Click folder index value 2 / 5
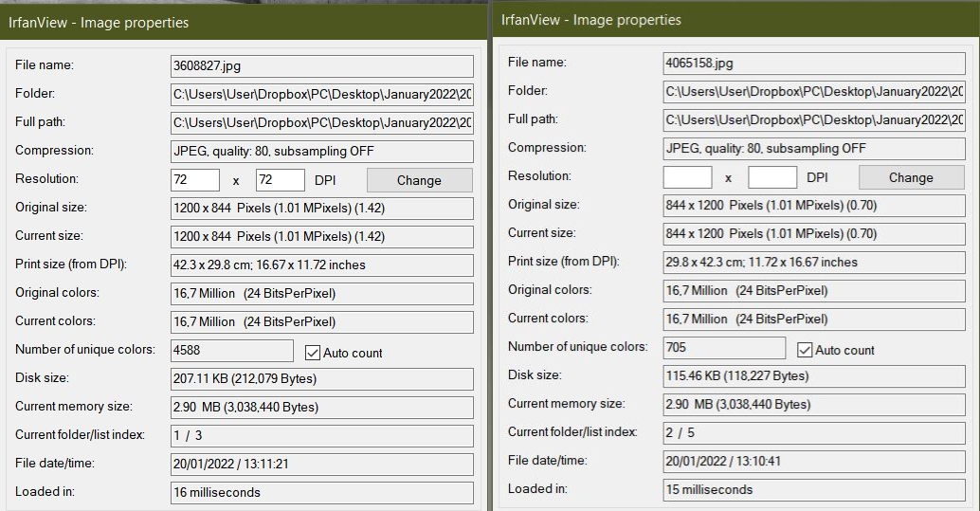Screen dimensions: 980x511 click(x=814, y=433)
